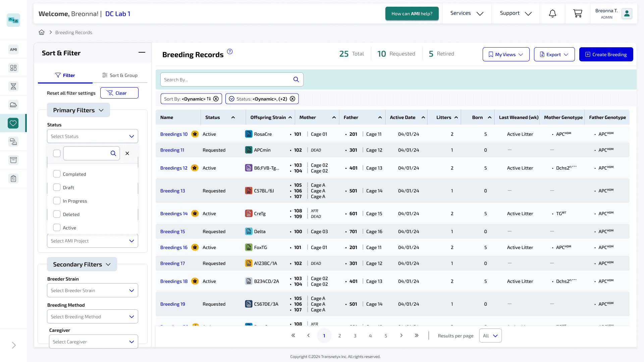Viewport: 644px width, 362px height.
Task: Click the star badge on Breedings 10
Action: [x=195, y=134]
